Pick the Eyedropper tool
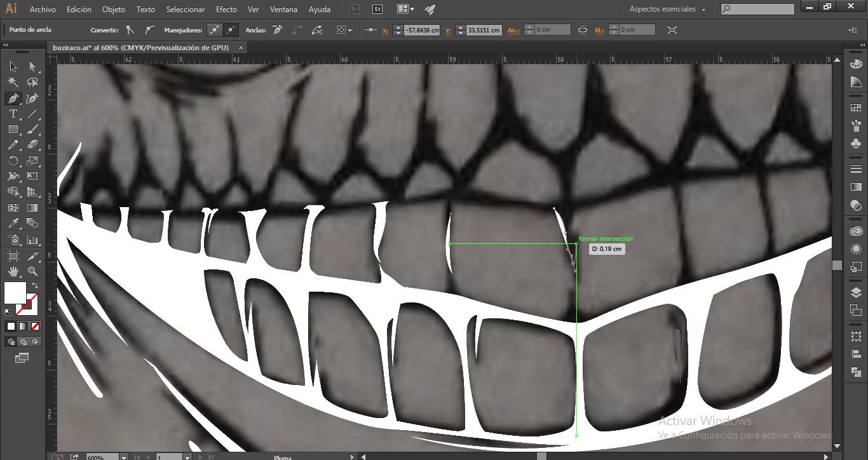This screenshot has height=460, width=868. 13,223
